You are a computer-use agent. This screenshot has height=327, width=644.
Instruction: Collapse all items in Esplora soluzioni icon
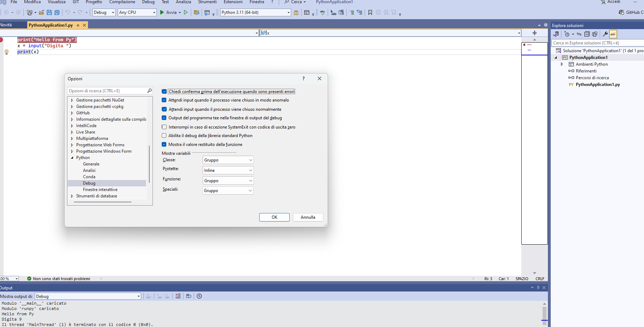(587, 34)
